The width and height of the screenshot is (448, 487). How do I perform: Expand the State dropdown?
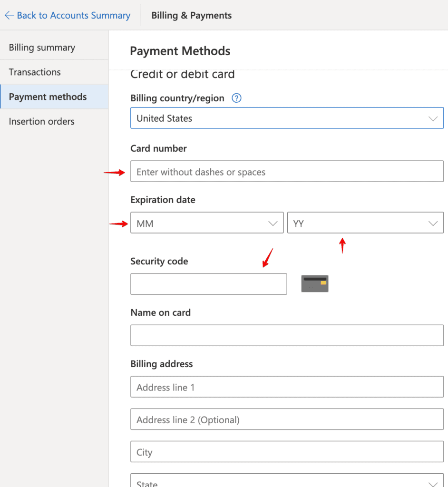[287, 482]
